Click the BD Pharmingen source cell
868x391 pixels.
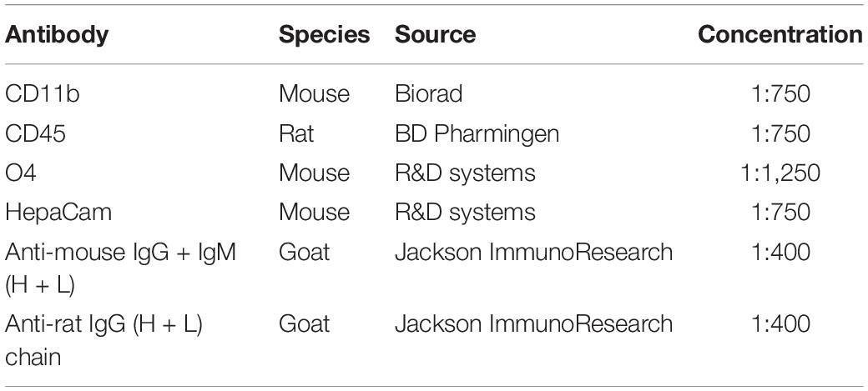(477, 133)
